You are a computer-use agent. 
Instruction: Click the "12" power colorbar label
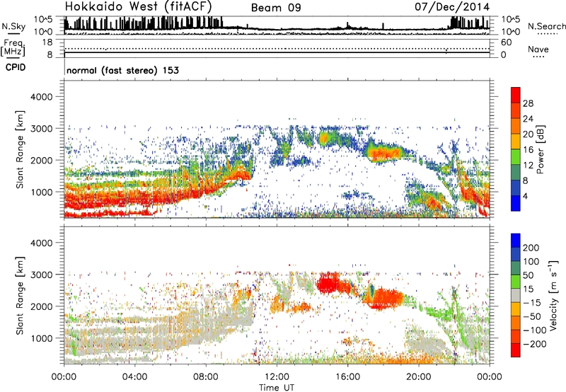coord(528,165)
